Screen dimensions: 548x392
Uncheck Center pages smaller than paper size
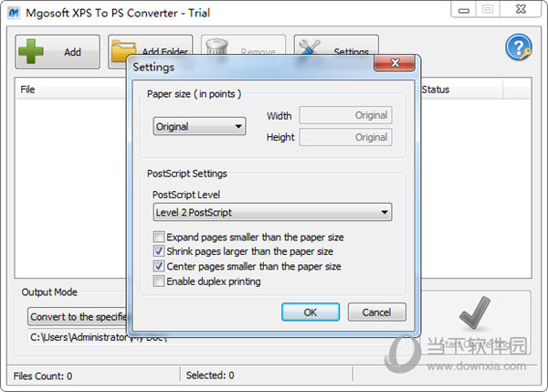click(x=159, y=266)
